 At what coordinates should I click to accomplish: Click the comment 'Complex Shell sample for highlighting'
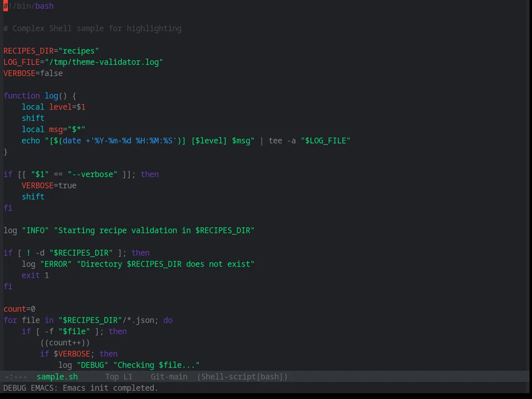(x=97, y=28)
